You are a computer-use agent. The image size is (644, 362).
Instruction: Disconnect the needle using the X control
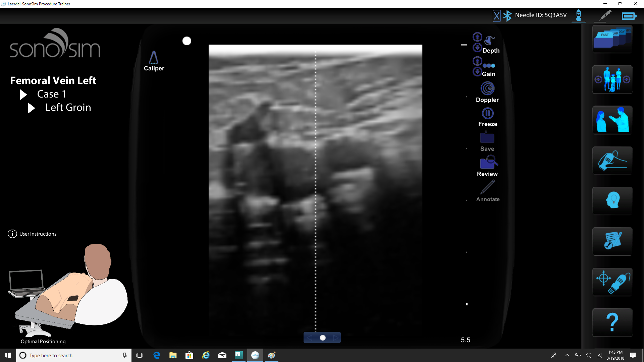[x=497, y=15]
